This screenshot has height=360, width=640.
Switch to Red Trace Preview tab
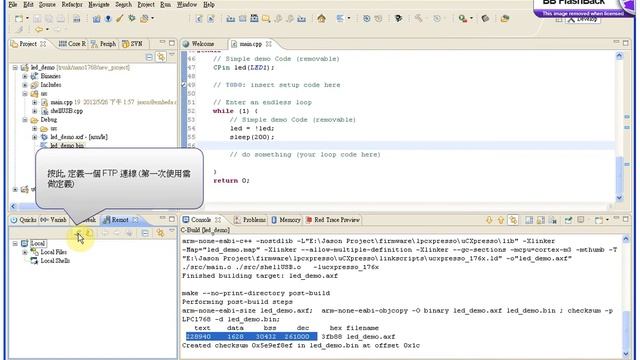click(x=333, y=220)
